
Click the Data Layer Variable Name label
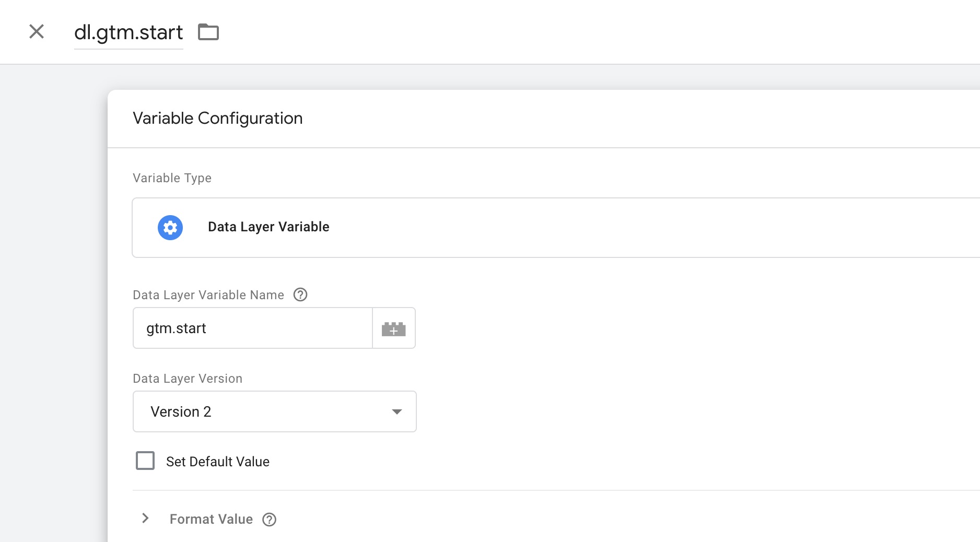tap(208, 295)
